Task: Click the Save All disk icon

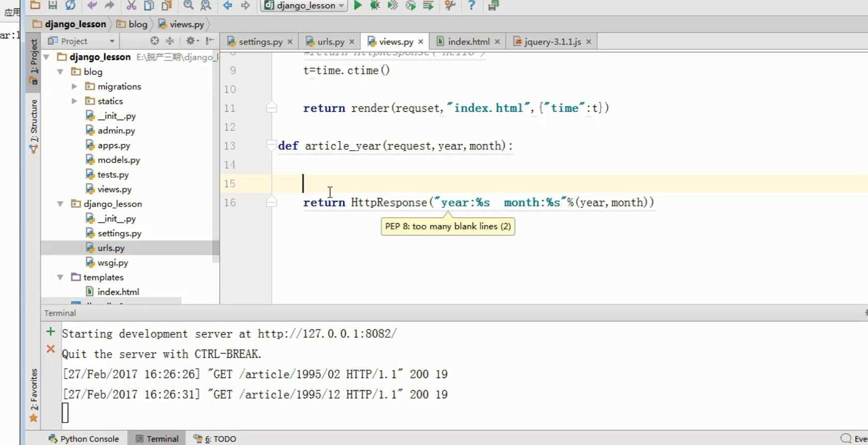Action: [52, 5]
